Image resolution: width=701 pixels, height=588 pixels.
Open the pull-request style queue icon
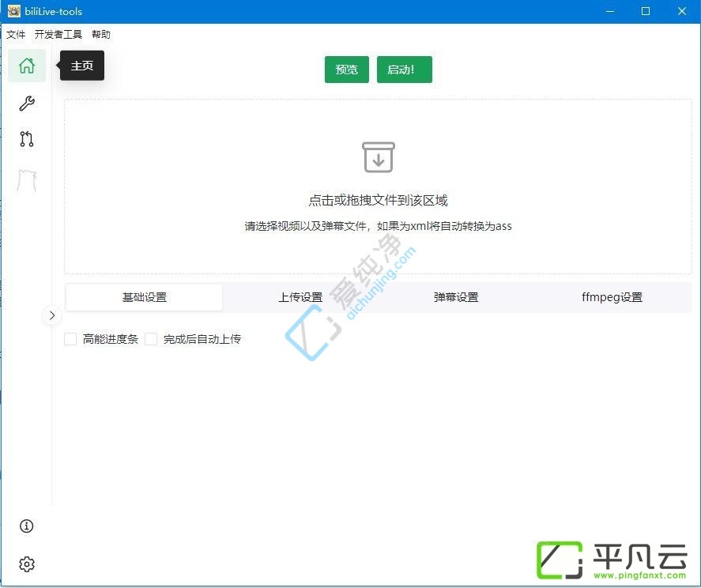pos(27,139)
